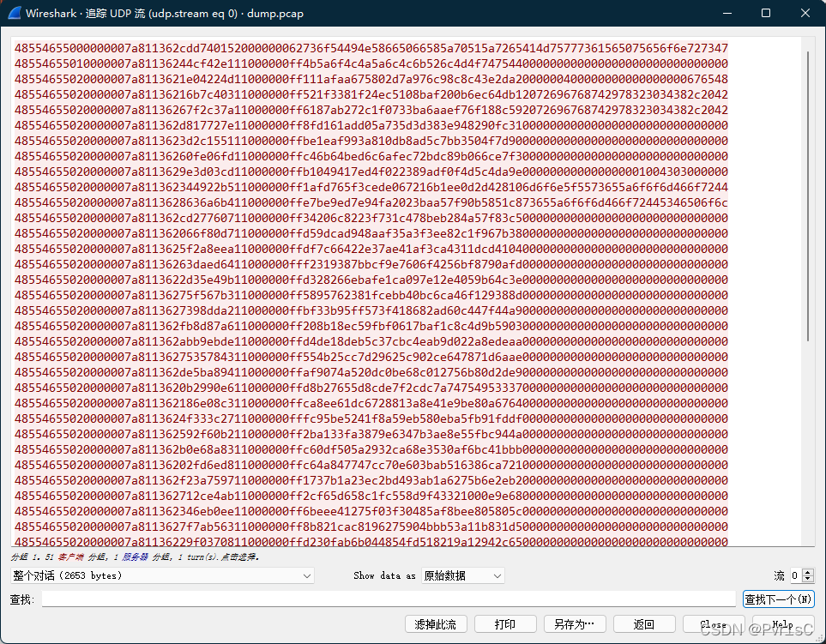This screenshot has width=826, height=644.
Task: Click the 客户端 client packets link in status
Action: click(x=70, y=557)
